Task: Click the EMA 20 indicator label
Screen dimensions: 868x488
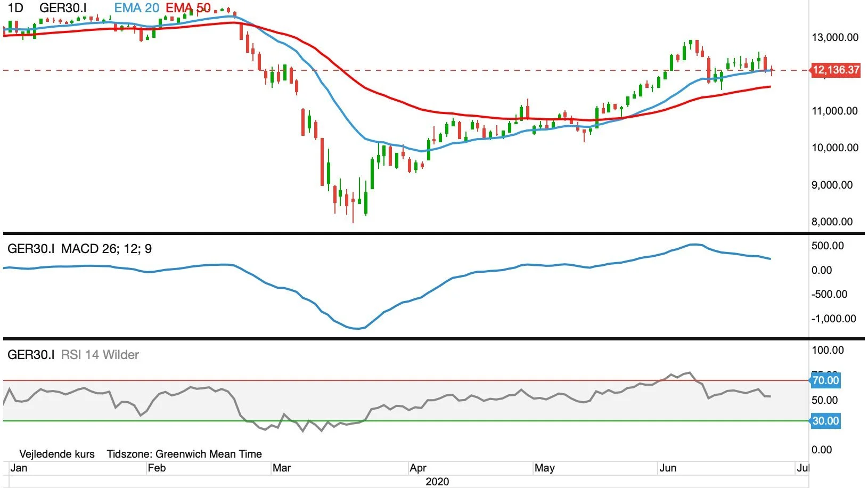Action: (137, 8)
